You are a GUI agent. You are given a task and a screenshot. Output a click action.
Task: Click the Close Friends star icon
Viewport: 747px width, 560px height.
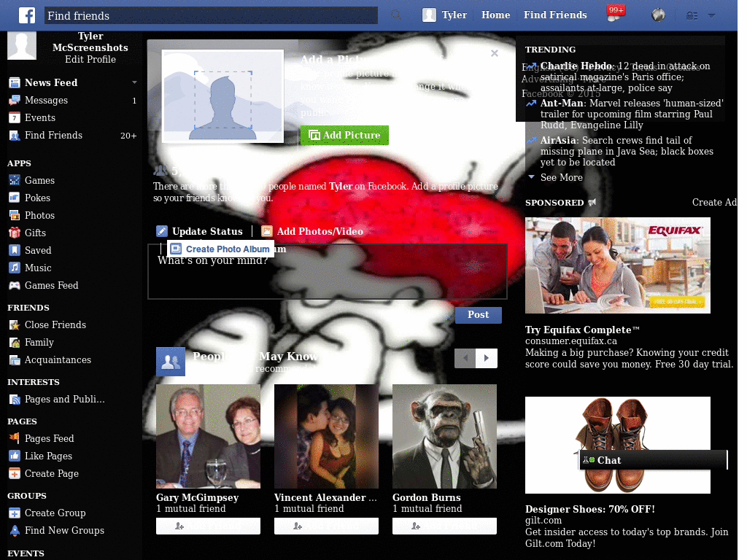[15, 324]
